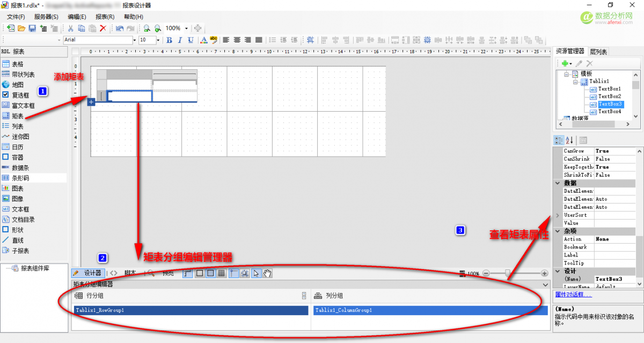Open the 报表(R) menu
This screenshot has height=343, width=644.
[105, 17]
